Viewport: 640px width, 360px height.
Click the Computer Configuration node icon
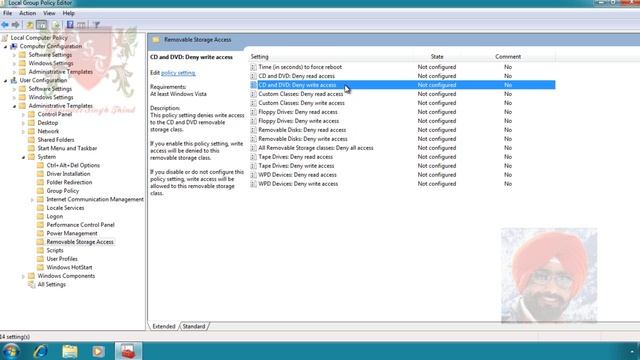tap(13, 46)
